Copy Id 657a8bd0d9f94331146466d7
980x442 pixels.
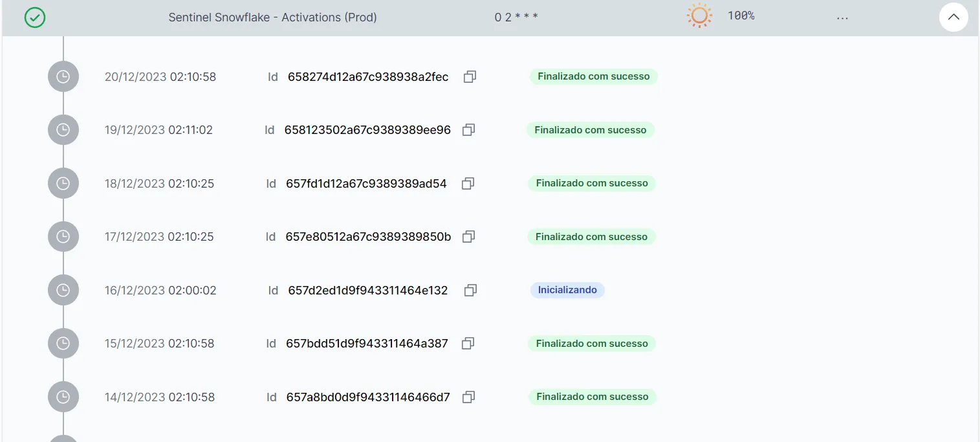[x=469, y=397]
